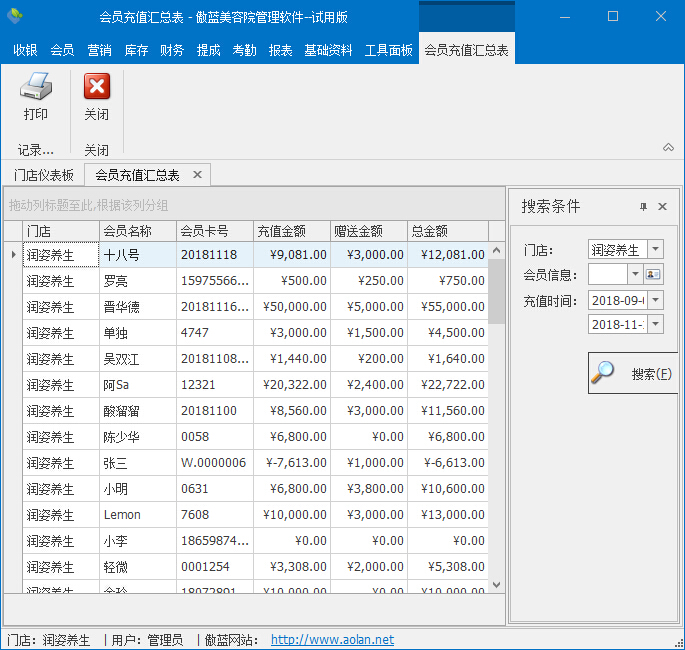This screenshot has width=685, height=650.
Task: Click the app logo icon in title bar
Action: pyautogui.click(x=15, y=16)
